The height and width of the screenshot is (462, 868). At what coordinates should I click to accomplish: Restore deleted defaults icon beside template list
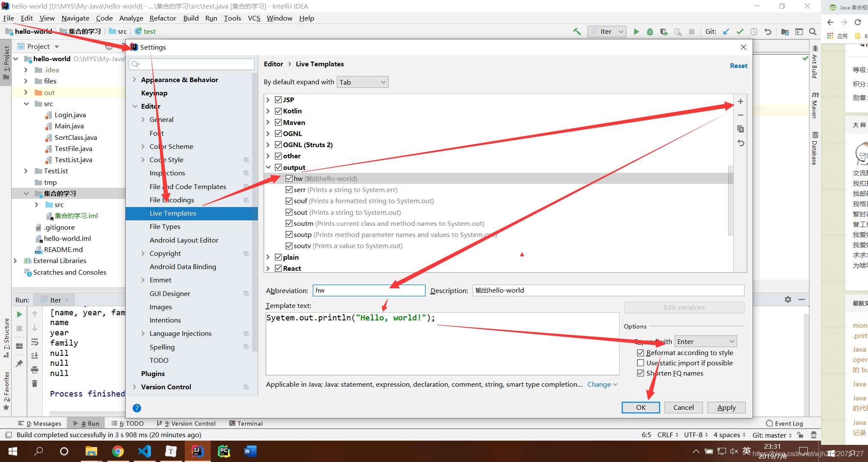click(741, 143)
